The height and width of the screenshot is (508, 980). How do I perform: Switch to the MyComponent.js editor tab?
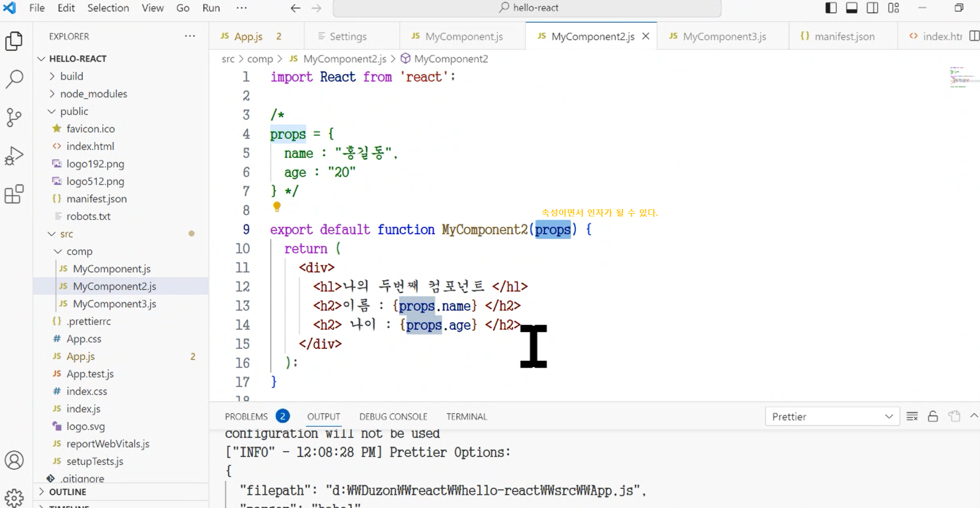click(x=462, y=36)
